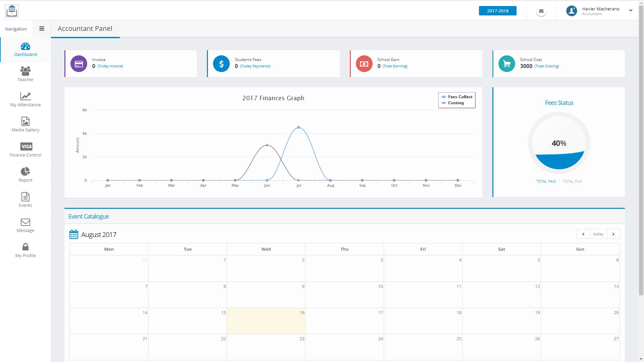Switch Fees Status to TOTAL DUE
The image size is (644, 362).
tap(572, 181)
